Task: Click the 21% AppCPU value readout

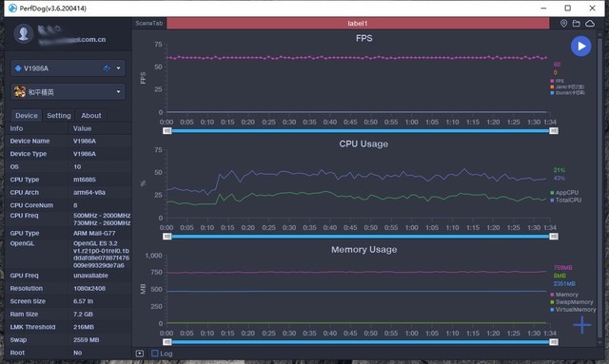Action: coord(560,170)
